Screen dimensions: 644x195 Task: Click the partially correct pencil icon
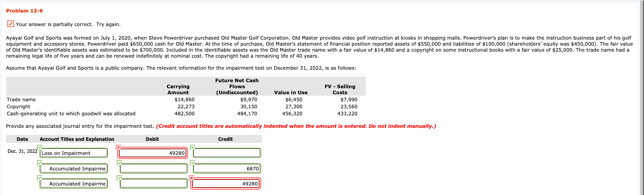coord(10,24)
